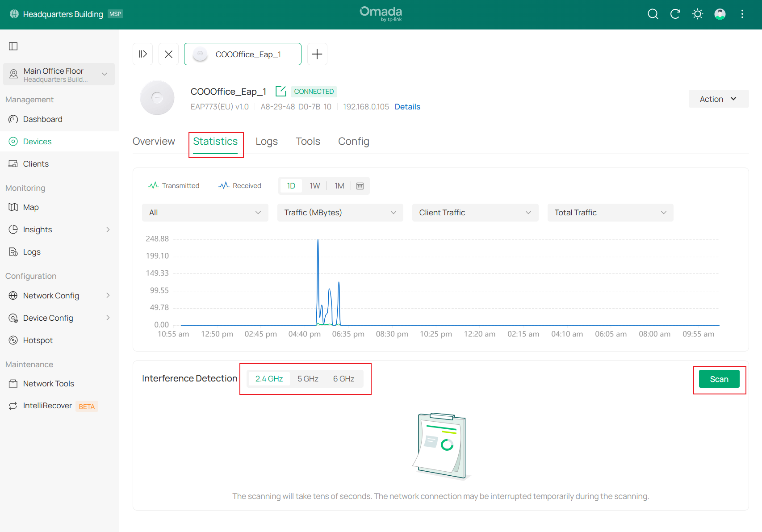762x532 pixels.
Task: Switch to the Tools tab
Action: [308, 141]
